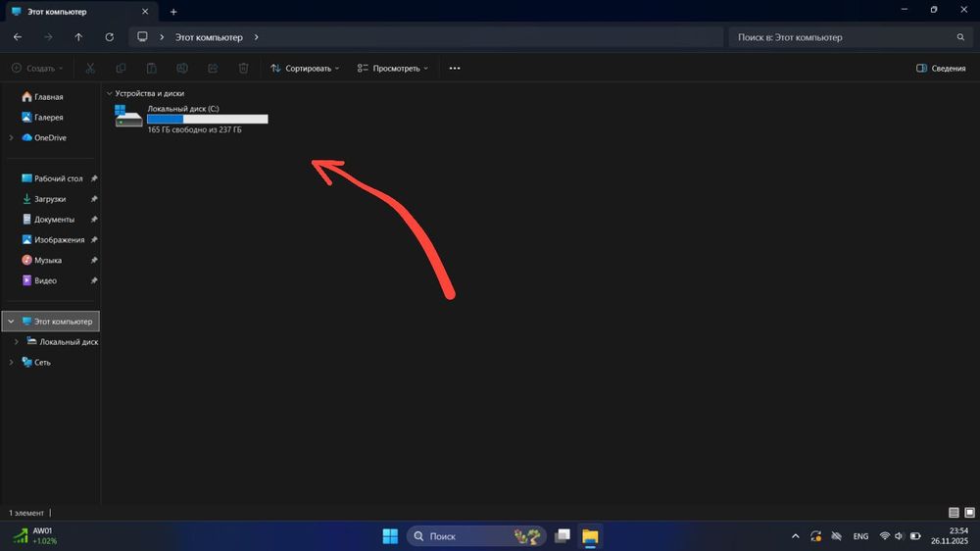This screenshot has width=980, height=551.
Task: Open the clock and date 23:54
Action: tap(949, 536)
